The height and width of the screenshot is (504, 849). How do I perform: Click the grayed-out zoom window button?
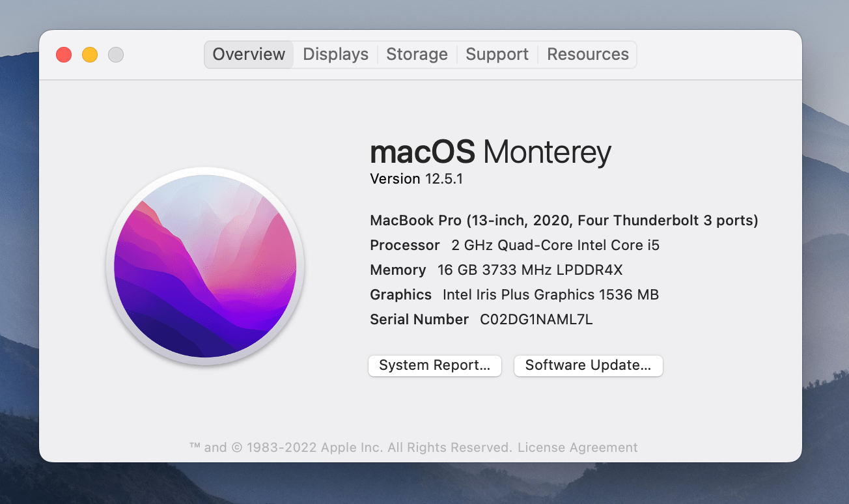point(116,55)
